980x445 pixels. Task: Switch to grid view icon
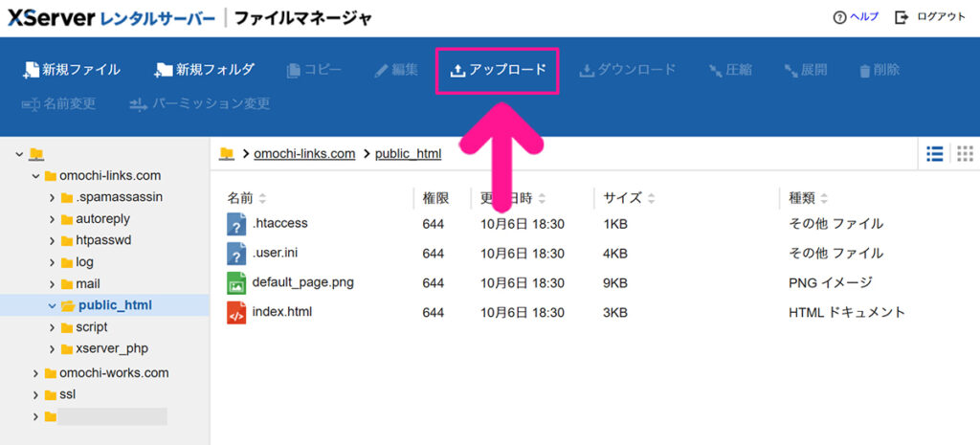point(964,153)
